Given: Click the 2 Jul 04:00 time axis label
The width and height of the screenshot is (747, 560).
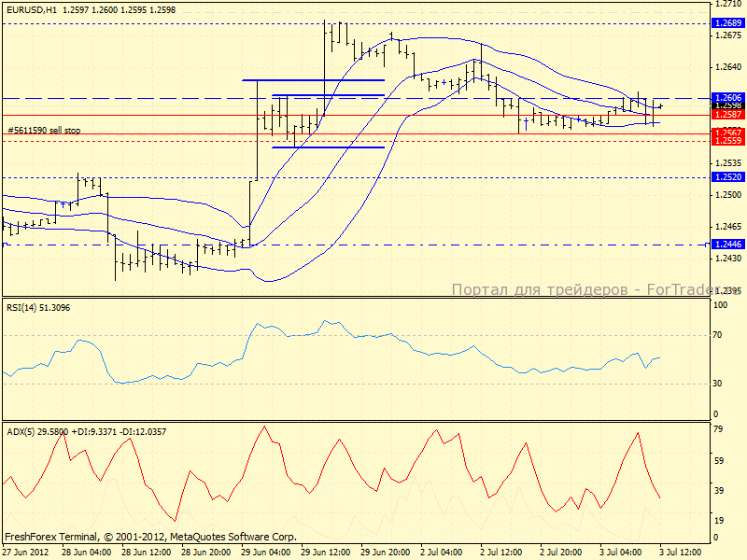Looking at the screenshot, I should pyautogui.click(x=441, y=553).
